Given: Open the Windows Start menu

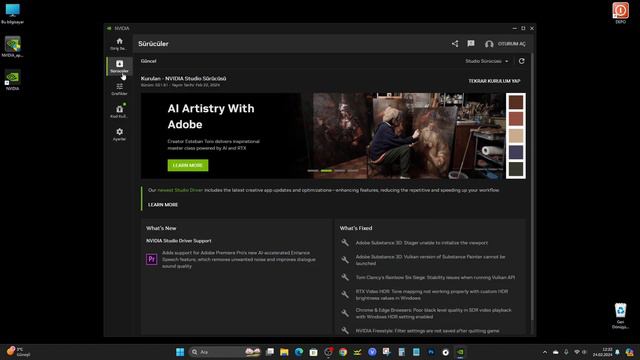Looking at the screenshot, I should [x=180, y=352].
